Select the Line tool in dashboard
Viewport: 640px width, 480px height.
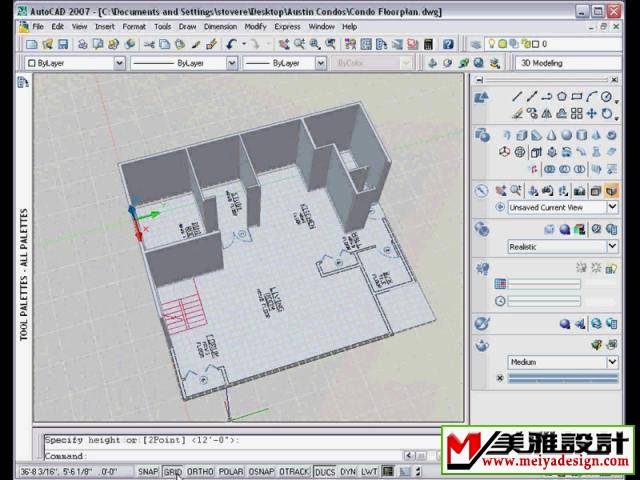point(517,97)
